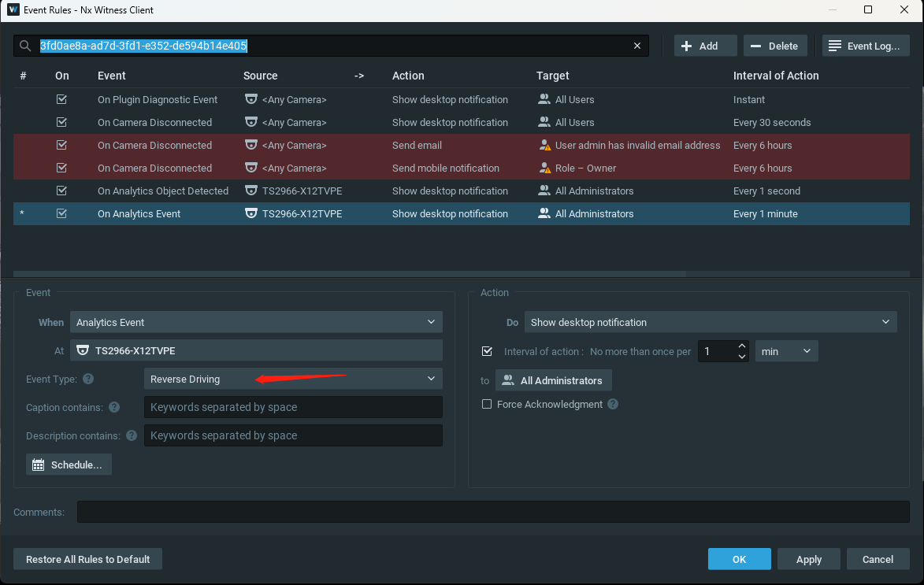Click the Comments input field
This screenshot has width=924, height=585.
point(493,512)
